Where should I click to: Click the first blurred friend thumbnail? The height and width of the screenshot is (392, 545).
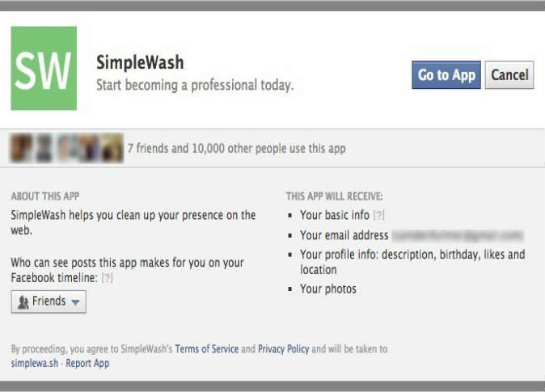pos(22,149)
